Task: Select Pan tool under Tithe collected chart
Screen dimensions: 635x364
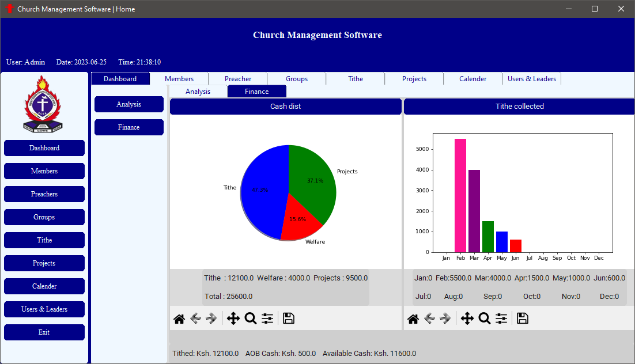Action: [x=467, y=318]
